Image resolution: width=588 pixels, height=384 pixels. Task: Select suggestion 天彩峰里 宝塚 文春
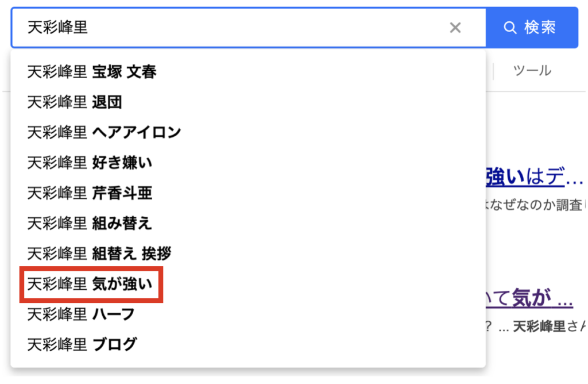248,72
